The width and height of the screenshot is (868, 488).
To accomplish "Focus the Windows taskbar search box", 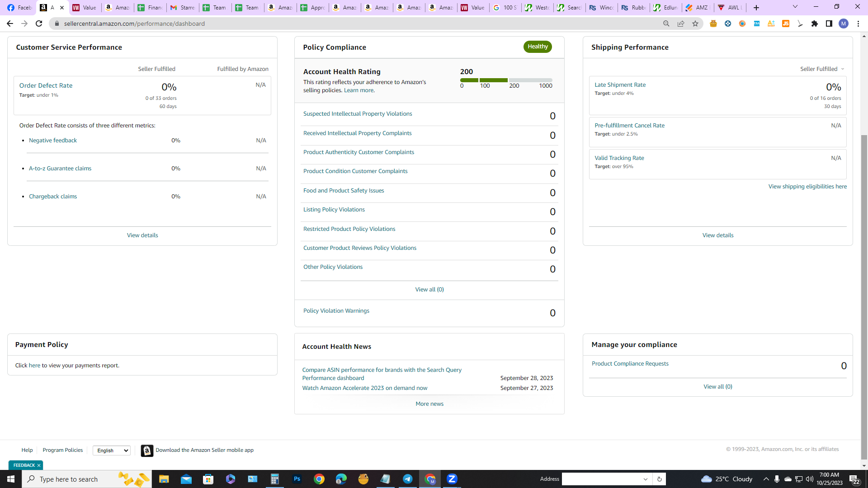I will tap(87, 479).
